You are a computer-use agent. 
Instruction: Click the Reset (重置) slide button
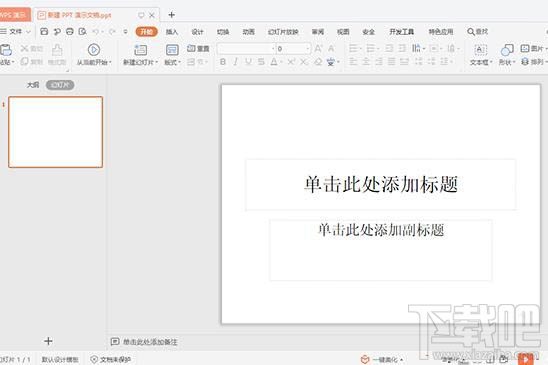(198, 49)
